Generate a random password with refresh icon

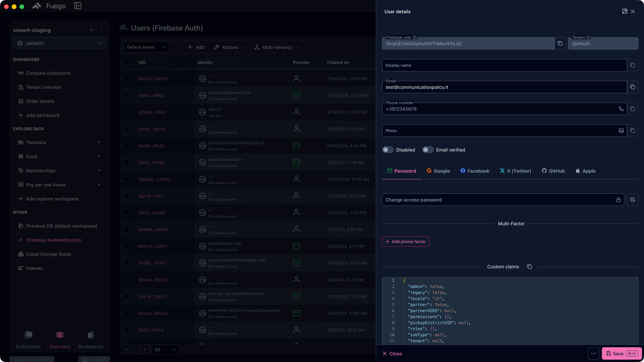632,200
